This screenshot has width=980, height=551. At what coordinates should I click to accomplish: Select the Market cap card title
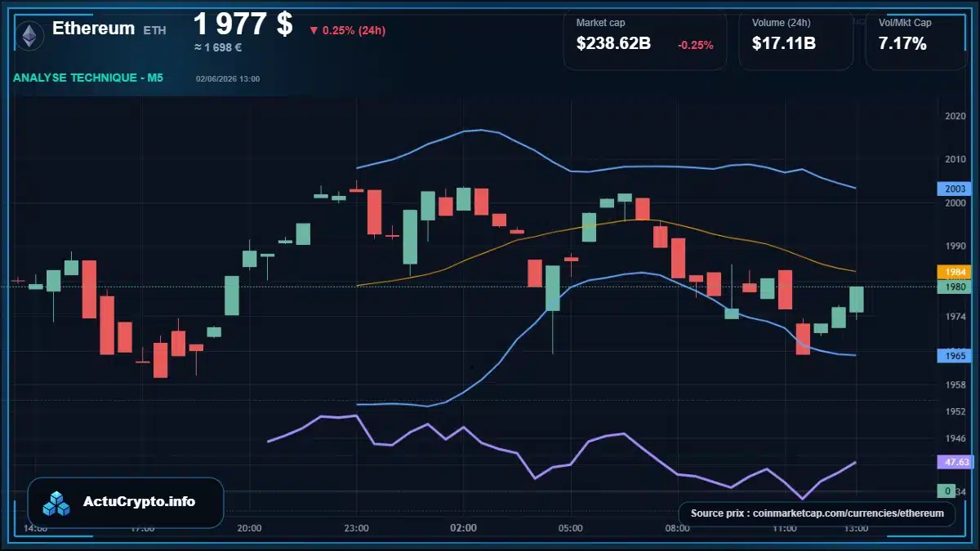[x=600, y=23]
